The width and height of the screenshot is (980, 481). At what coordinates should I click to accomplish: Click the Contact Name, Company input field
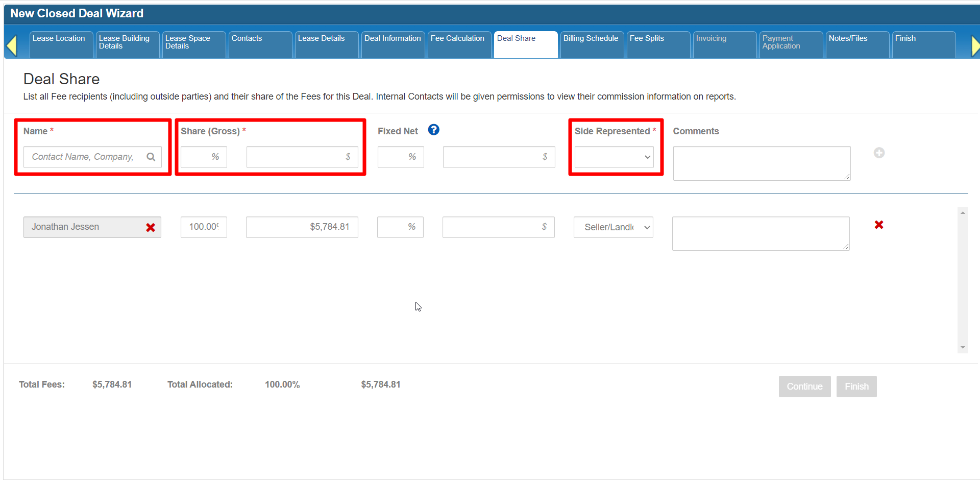(x=84, y=157)
